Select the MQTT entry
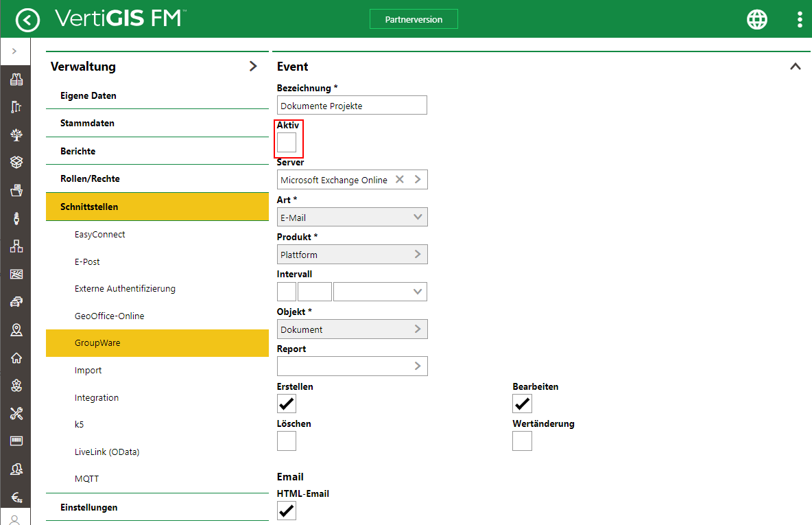The width and height of the screenshot is (812, 525). click(x=86, y=479)
